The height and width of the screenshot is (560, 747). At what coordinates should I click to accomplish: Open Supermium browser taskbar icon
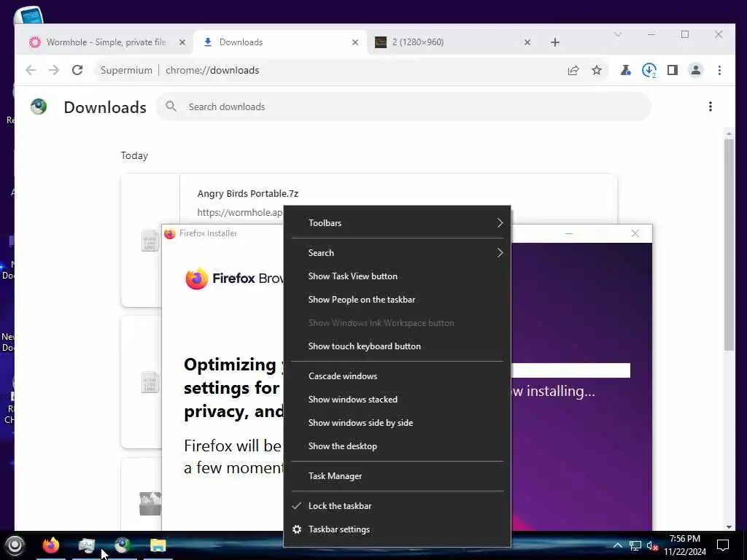[x=123, y=545]
